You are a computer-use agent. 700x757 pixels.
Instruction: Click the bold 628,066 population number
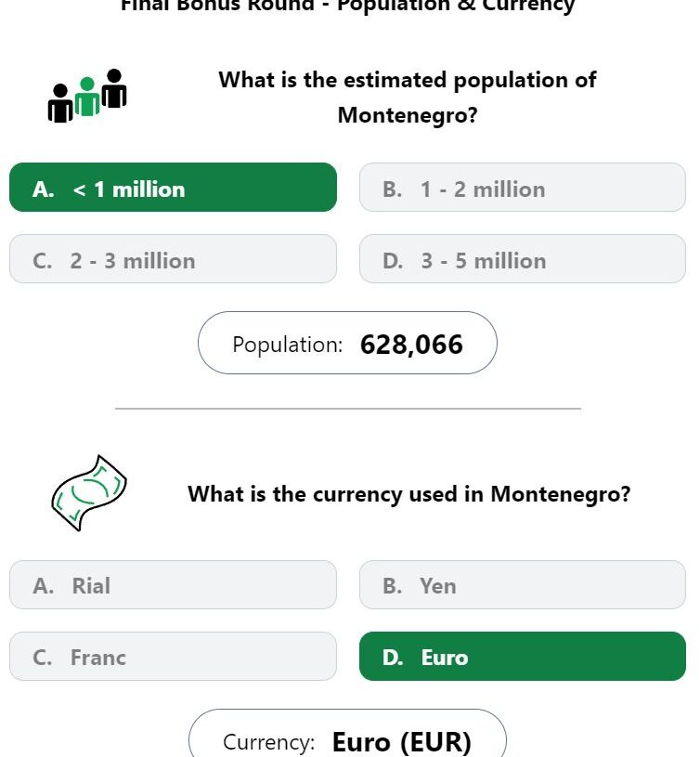411,345
